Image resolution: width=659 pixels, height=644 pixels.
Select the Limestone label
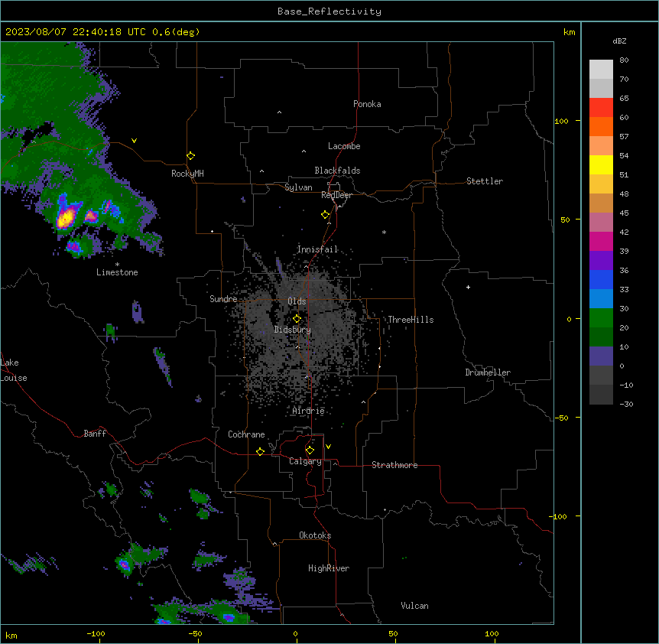click(117, 272)
